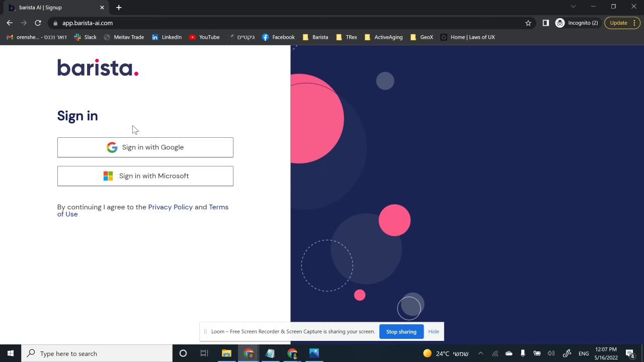644x362 pixels.
Task: Open the Gmail bookmark
Action: [36, 37]
